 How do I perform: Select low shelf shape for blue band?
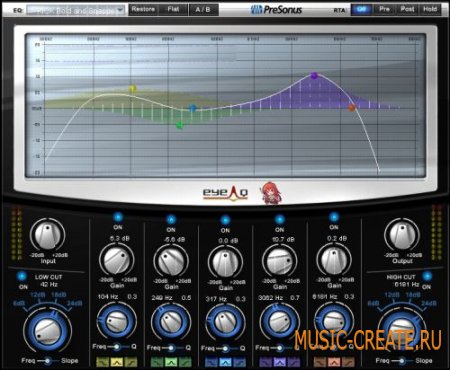211,362
